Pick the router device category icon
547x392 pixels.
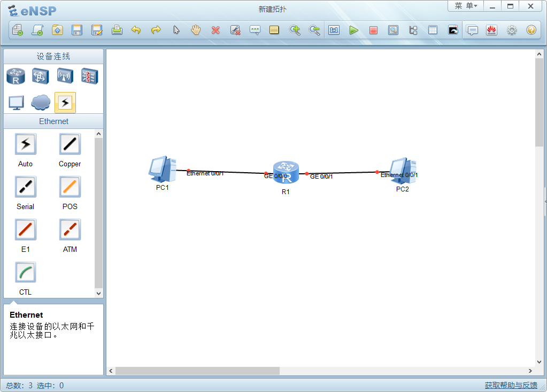pyautogui.click(x=16, y=76)
